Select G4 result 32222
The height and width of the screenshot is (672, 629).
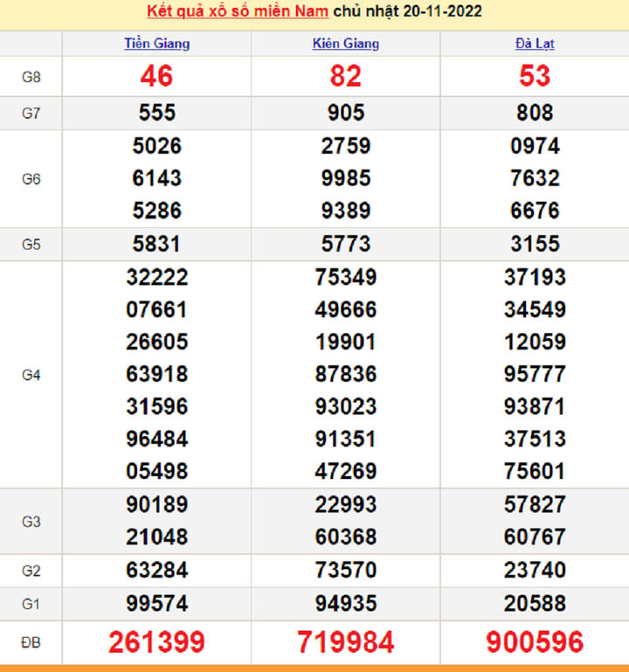(156, 278)
